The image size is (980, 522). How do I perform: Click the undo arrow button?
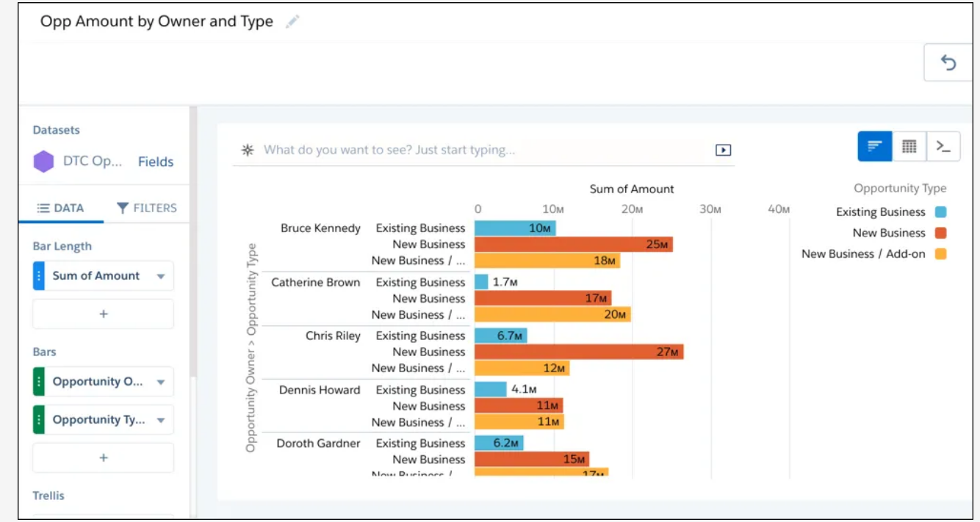tap(948, 62)
